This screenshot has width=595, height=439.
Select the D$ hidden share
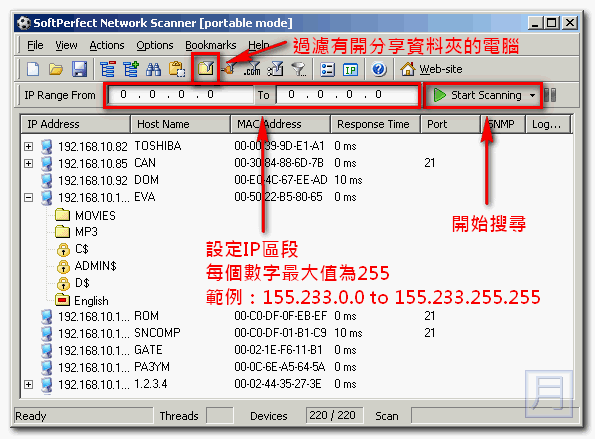pyautogui.click(x=82, y=283)
